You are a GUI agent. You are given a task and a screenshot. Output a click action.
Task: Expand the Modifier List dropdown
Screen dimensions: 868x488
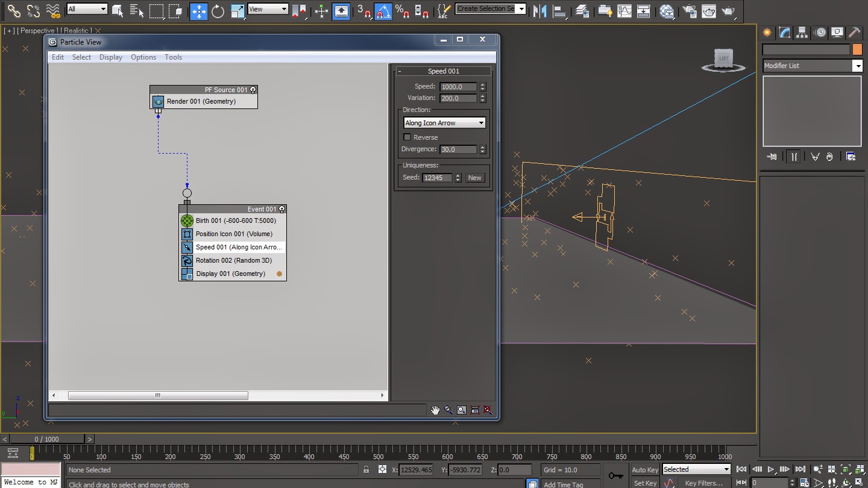point(812,66)
